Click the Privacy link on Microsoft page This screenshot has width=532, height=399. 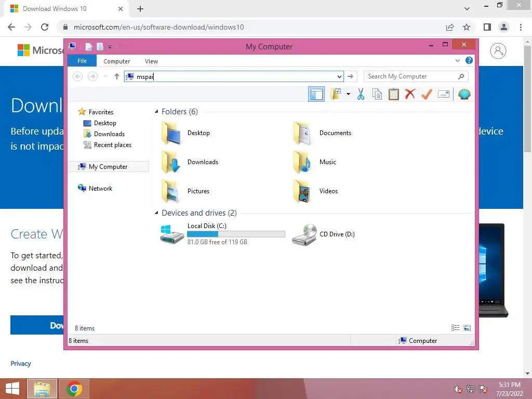(21, 363)
